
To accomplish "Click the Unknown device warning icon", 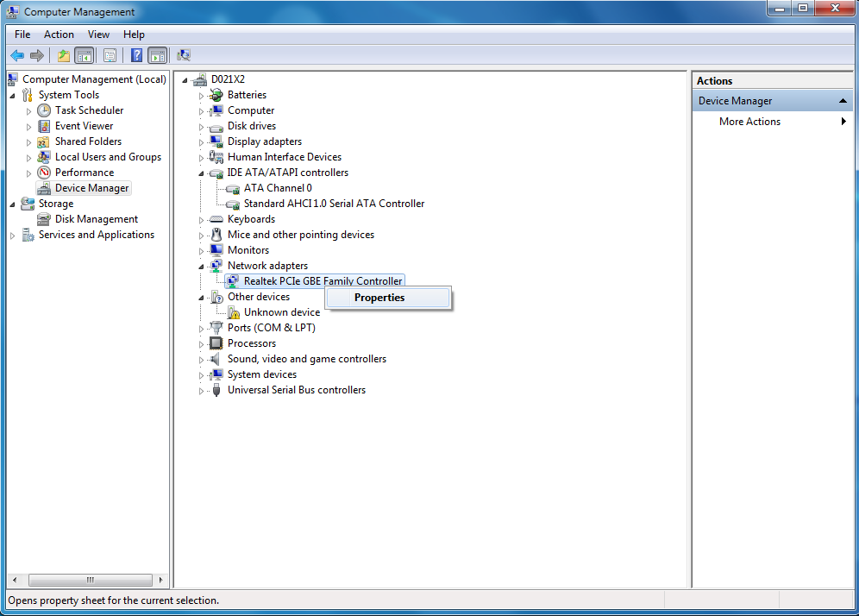I will [234, 312].
